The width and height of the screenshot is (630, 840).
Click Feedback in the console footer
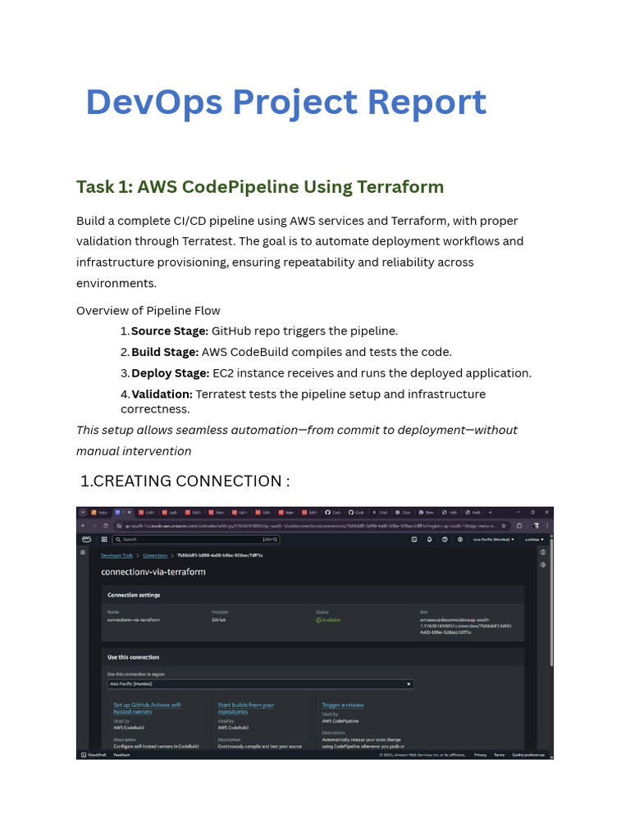pyautogui.click(x=121, y=755)
